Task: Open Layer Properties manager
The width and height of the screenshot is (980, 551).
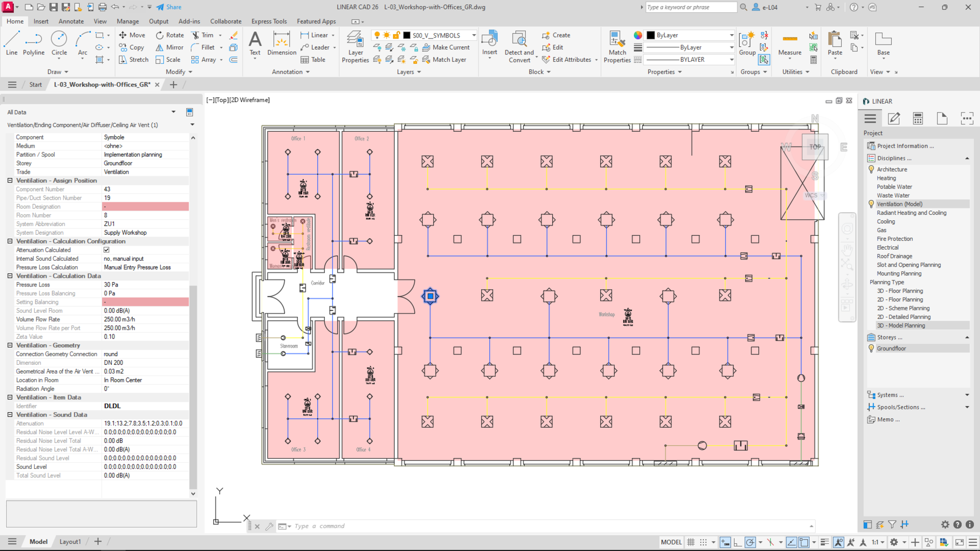Action: coord(355,46)
